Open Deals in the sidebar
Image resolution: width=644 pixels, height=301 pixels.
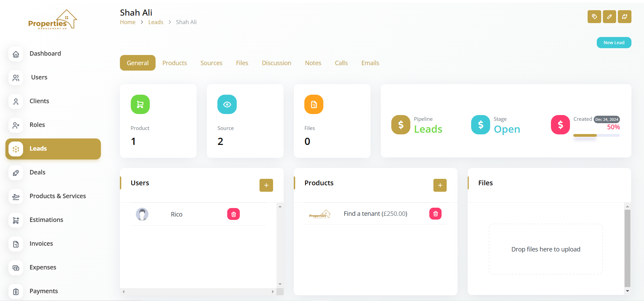(x=37, y=172)
